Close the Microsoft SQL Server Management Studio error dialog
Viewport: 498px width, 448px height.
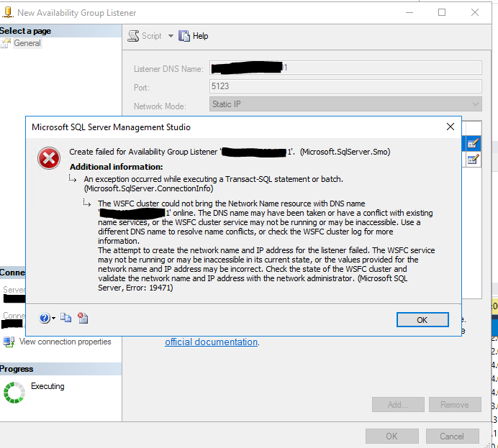click(x=450, y=127)
